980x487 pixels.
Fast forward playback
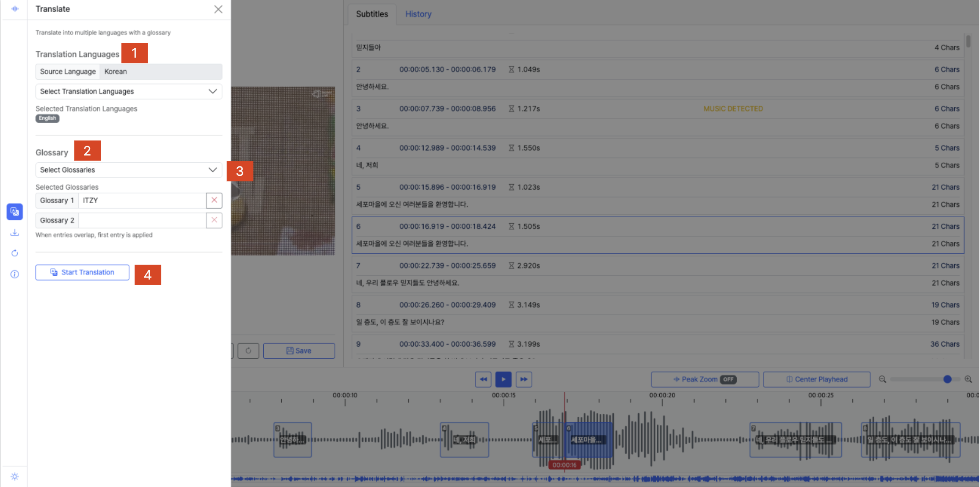point(524,379)
